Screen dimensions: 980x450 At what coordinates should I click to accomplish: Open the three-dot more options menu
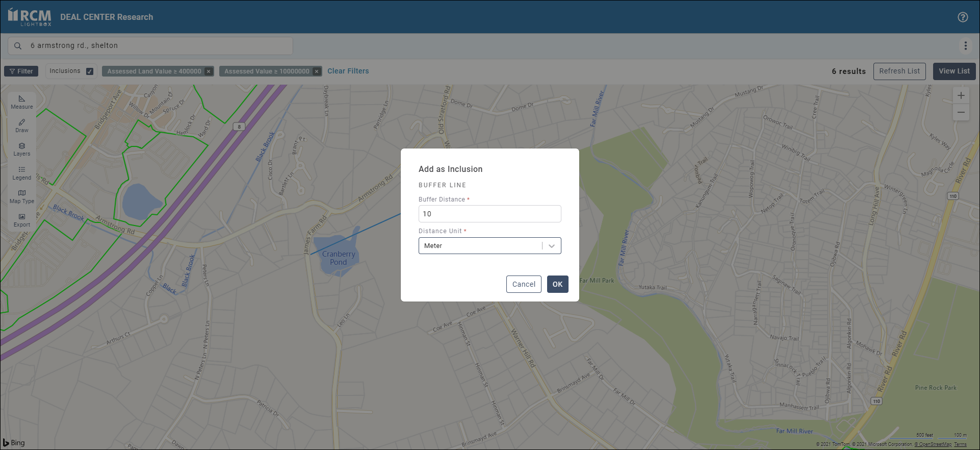tap(966, 45)
